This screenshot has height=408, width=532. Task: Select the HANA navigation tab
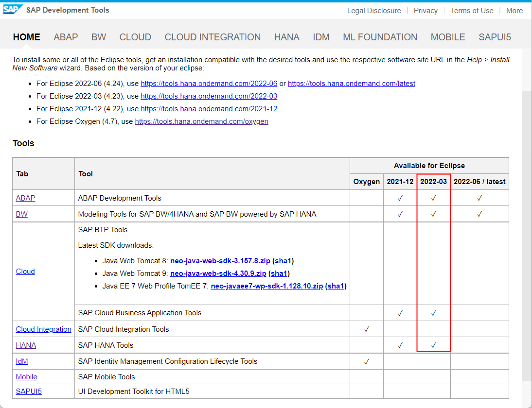(287, 37)
